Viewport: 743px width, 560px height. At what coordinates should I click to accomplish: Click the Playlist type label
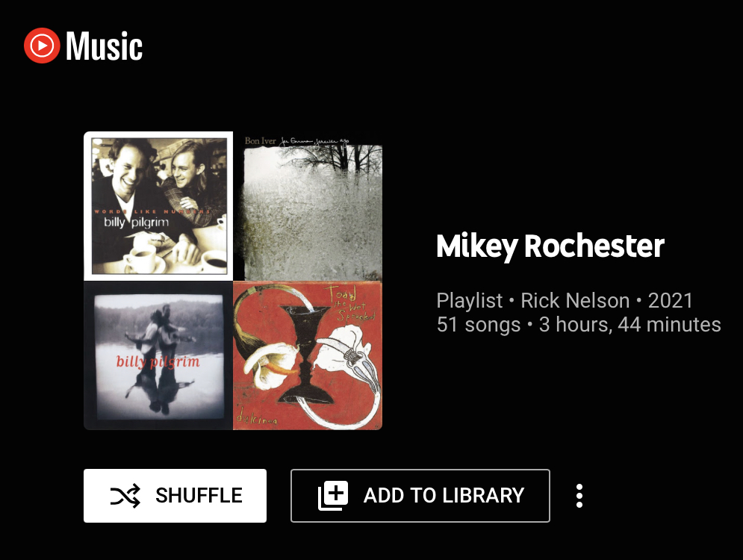tap(469, 300)
